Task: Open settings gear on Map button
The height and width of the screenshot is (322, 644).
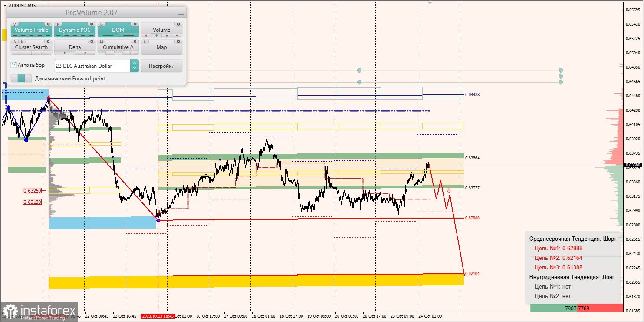Action: pos(178,41)
